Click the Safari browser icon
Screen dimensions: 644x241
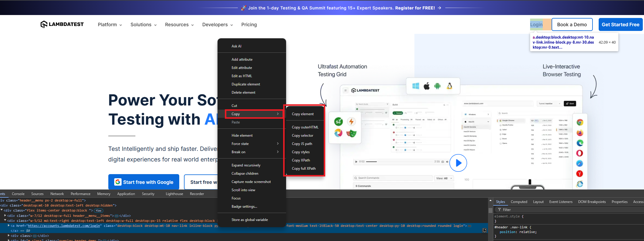click(580, 164)
